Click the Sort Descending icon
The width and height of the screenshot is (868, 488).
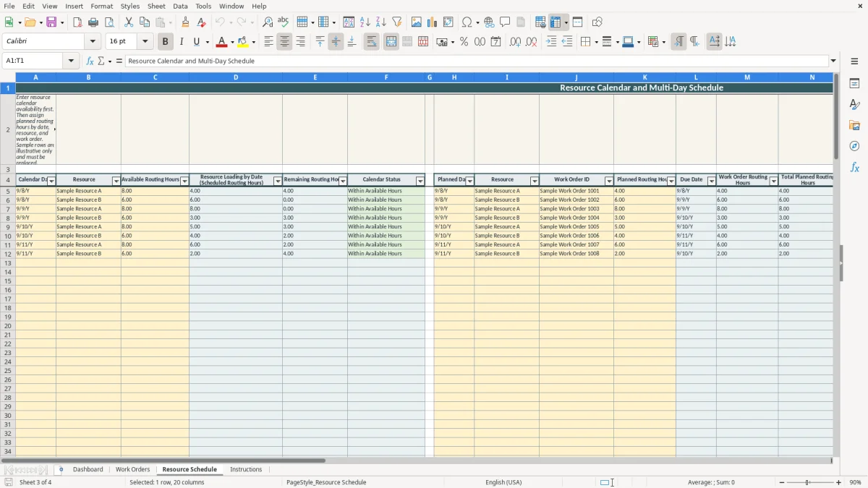pyautogui.click(x=380, y=22)
